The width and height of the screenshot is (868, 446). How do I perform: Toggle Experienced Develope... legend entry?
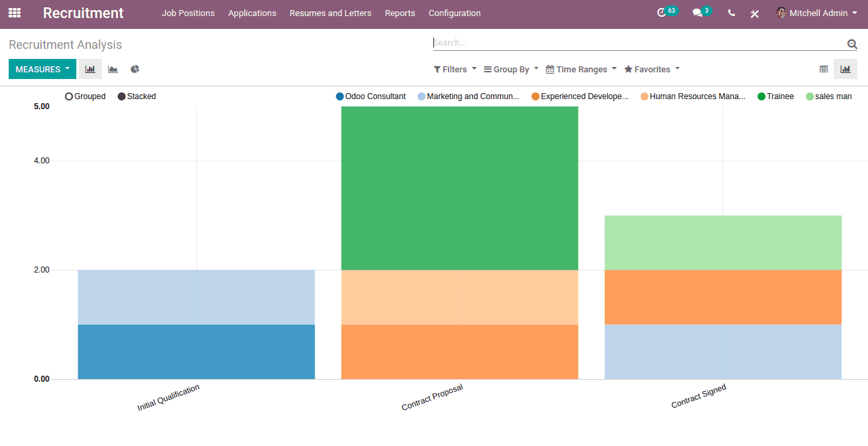point(580,96)
